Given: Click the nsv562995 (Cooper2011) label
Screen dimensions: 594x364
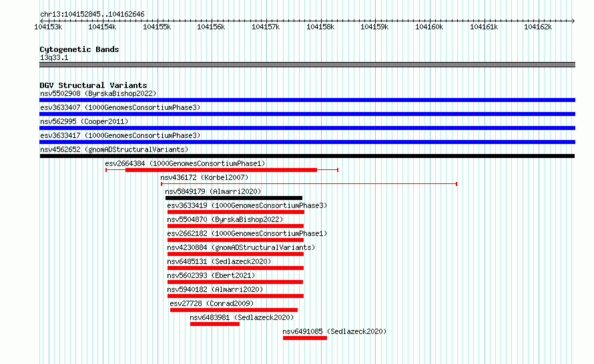Looking at the screenshot, I should (84, 121).
